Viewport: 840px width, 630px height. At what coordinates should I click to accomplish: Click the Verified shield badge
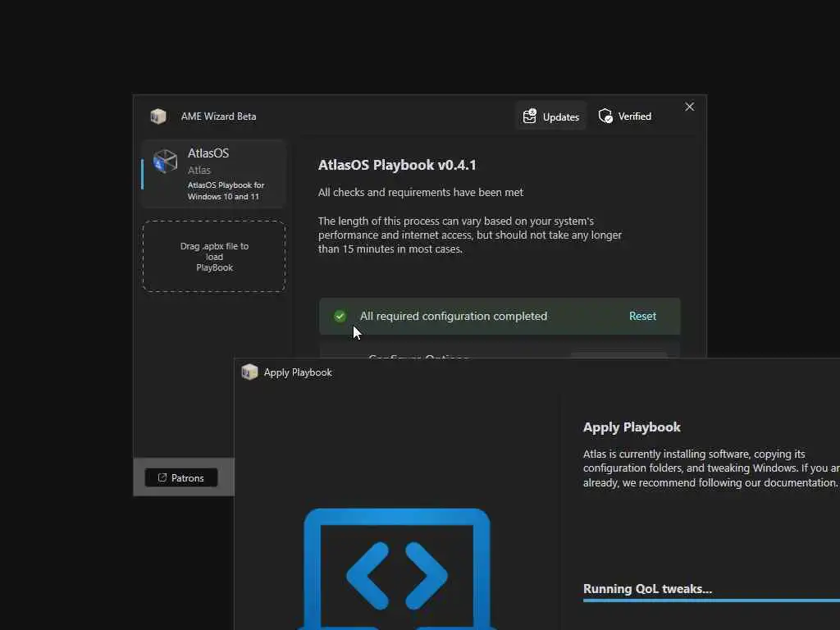point(625,116)
